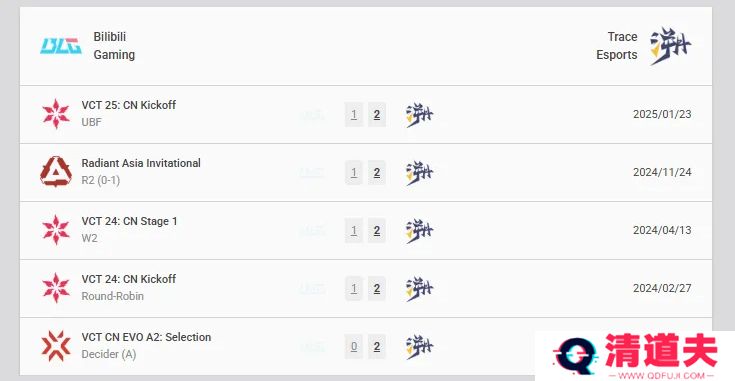Screen dimensions: 735x381
Task: Open VCT 25: CN Kickoff event icon
Action: (56, 114)
